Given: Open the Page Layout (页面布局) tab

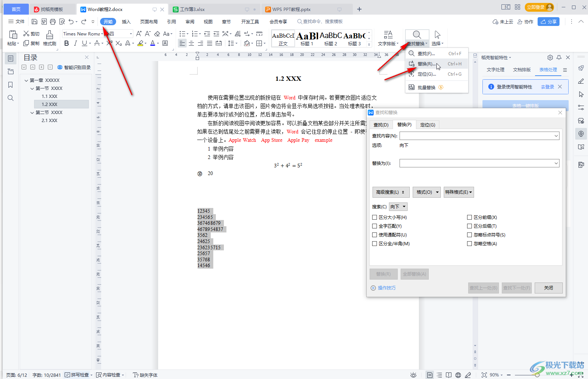Looking at the screenshot, I should (x=149, y=22).
